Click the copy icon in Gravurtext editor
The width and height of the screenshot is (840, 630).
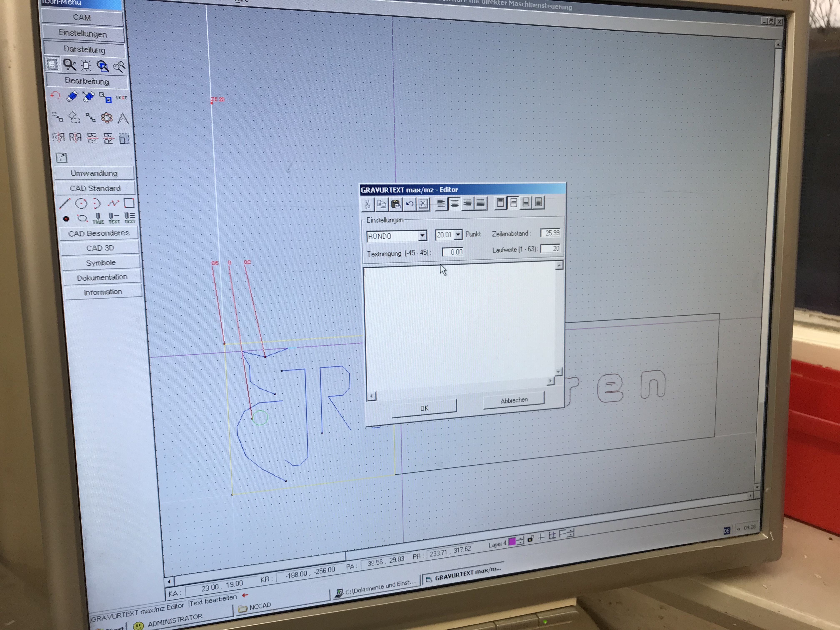[x=381, y=204]
